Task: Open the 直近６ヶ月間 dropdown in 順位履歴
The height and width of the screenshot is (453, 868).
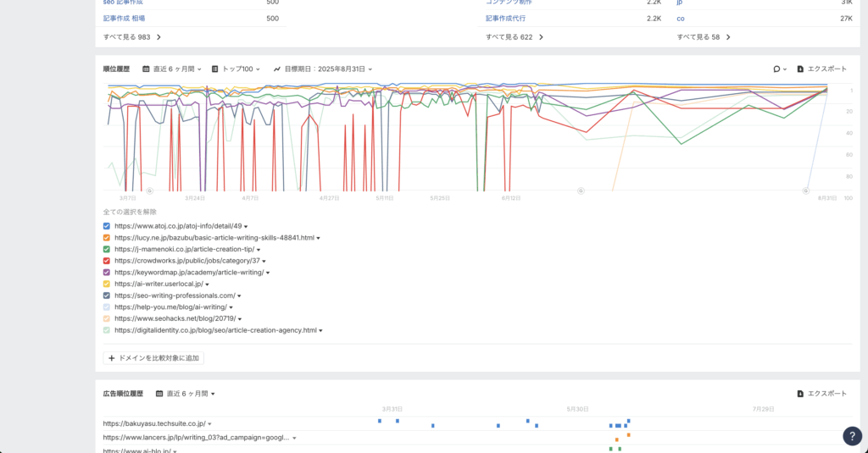Action: [x=171, y=69]
